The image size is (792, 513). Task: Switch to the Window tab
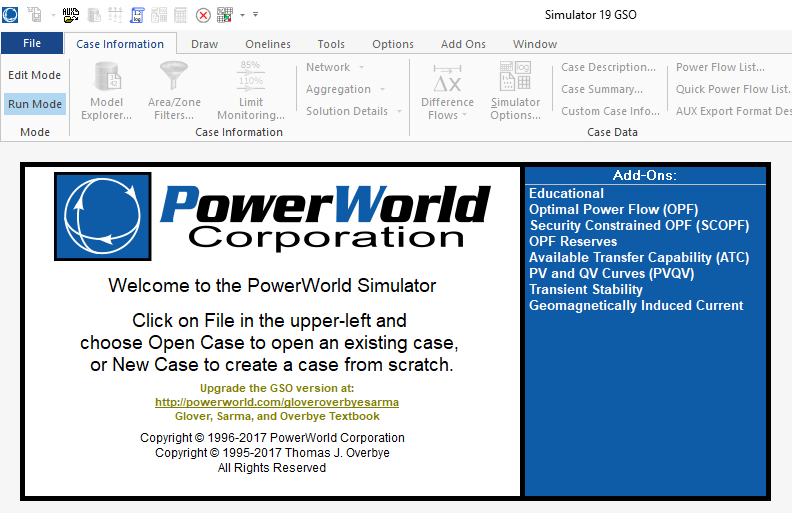535,44
